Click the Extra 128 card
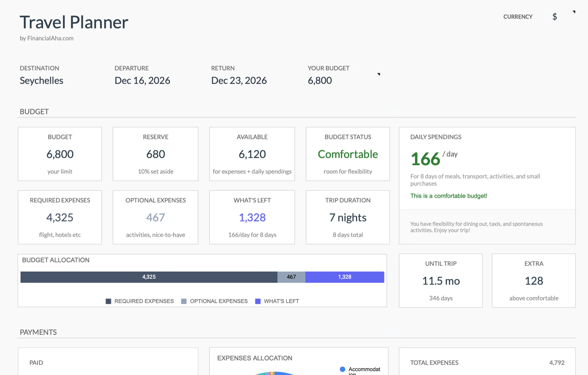The image size is (588, 375). 534,281
